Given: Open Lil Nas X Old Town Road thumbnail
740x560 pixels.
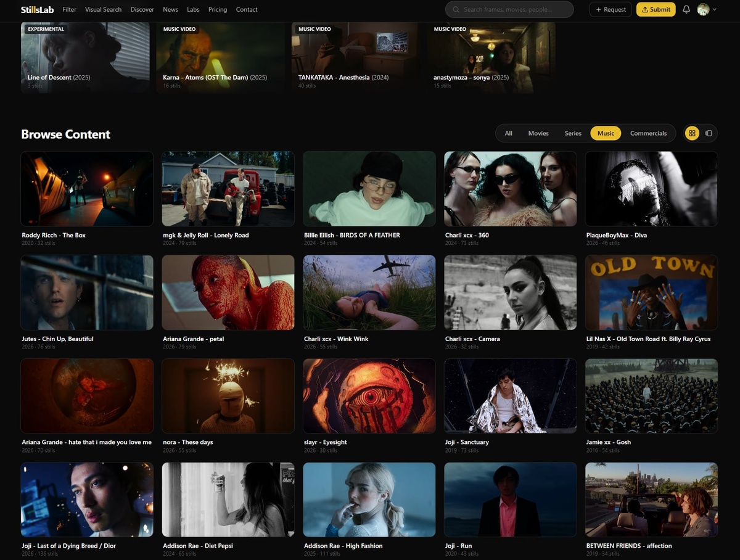Looking at the screenshot, I should [652, 292].
